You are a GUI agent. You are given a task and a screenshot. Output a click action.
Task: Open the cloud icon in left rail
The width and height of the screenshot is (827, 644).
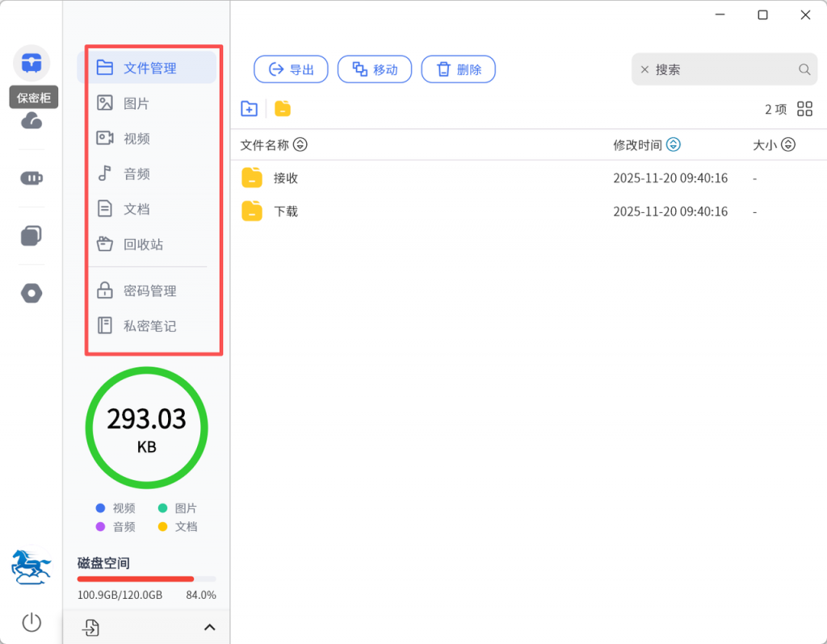(31, 121)
